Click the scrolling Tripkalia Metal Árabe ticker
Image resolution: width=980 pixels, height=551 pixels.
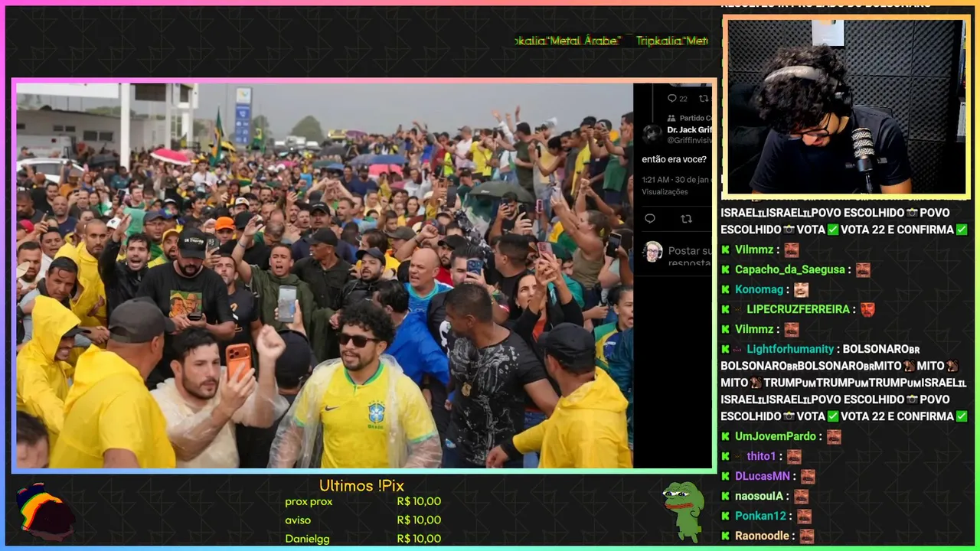[611, 41]
